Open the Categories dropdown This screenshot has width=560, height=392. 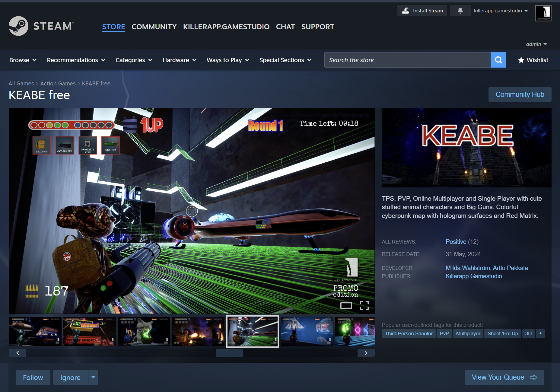134,60
